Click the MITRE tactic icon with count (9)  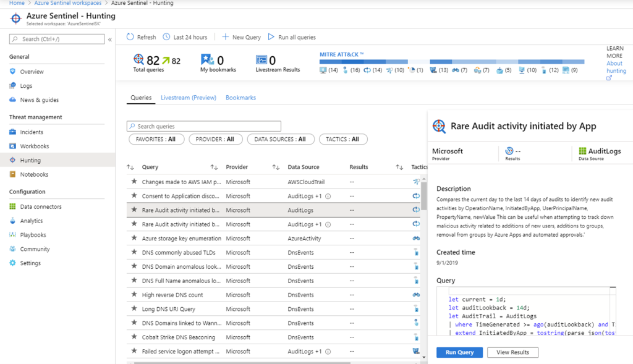pos(566,70)
